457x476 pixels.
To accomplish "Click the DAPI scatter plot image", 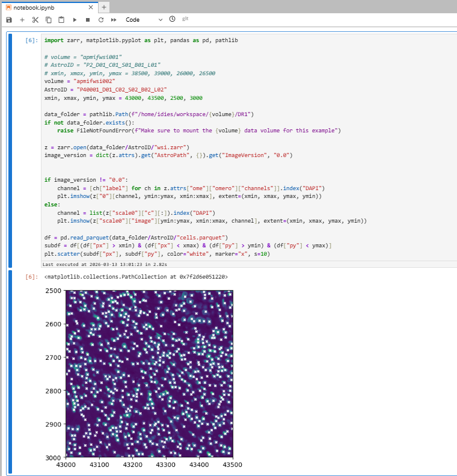I will click(149, 374).
